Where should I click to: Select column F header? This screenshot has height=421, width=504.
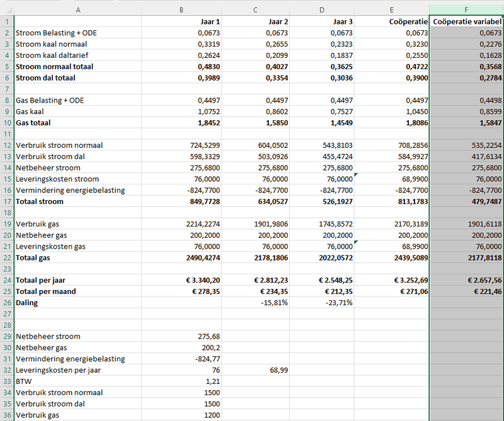pos(466,10)
